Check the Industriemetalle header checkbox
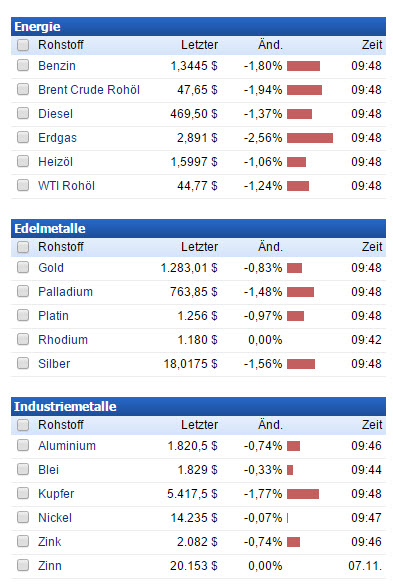Image resolution: width=393 pixels, height=585 pixels. click(23, 425)
